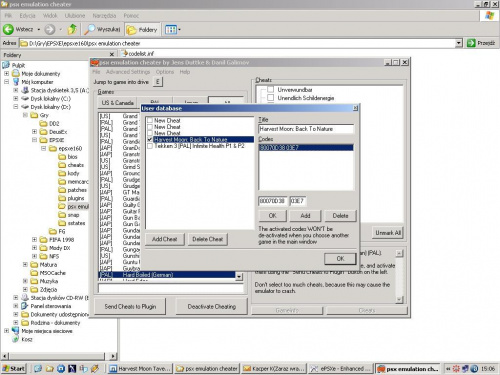
Task: Click the folder tree horizontal scrollbar right arrow
Action: point(113,356)
